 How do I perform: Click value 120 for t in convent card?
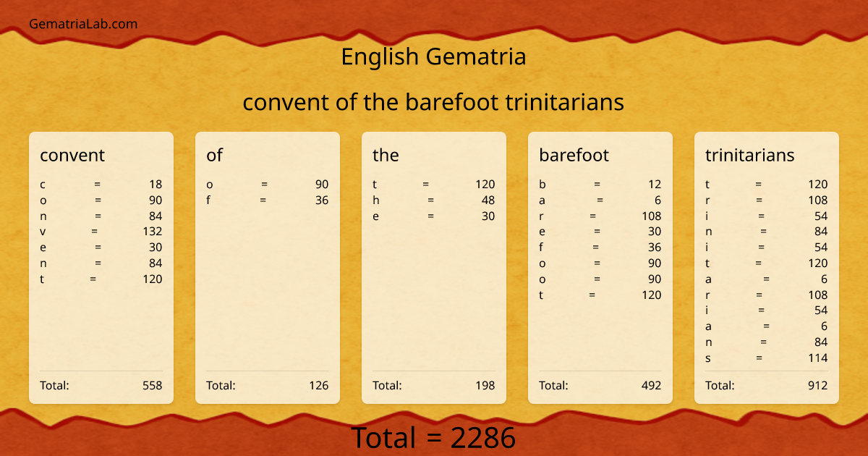(x=153, y=279)
